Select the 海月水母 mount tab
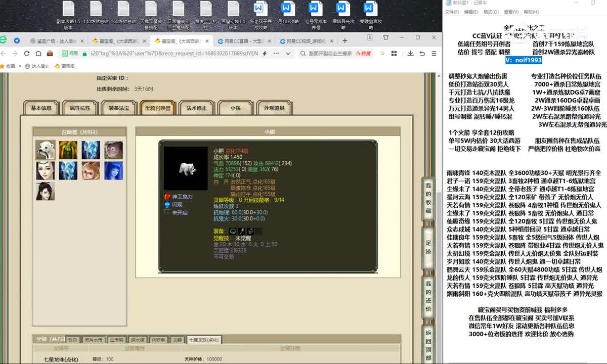607x364 pixels. pyautogui.click(x=94, y=340)
